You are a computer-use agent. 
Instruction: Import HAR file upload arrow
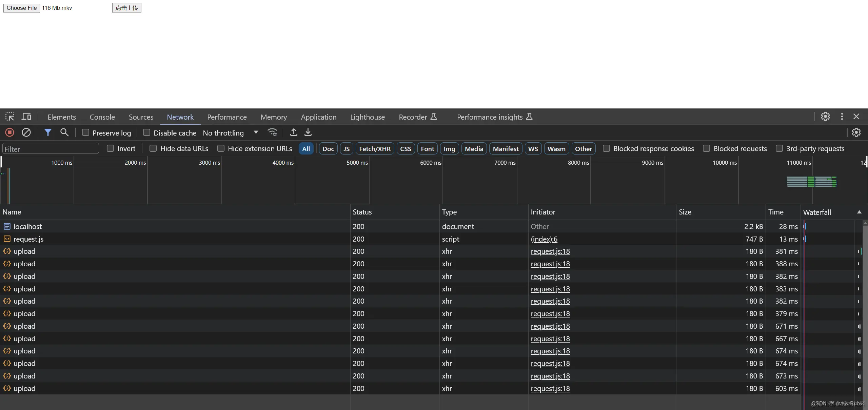[294, 132]
